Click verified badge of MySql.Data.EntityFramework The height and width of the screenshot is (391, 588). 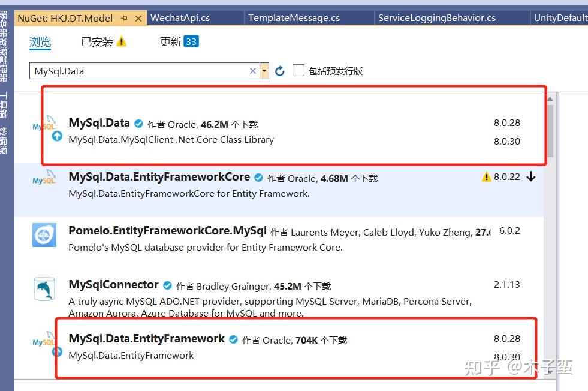point(233,339)
